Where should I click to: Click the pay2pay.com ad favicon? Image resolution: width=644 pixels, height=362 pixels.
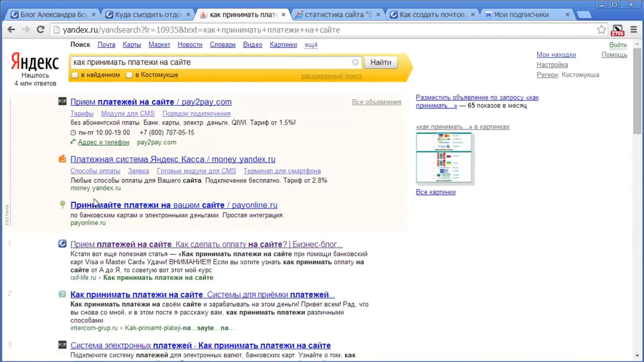62,102
